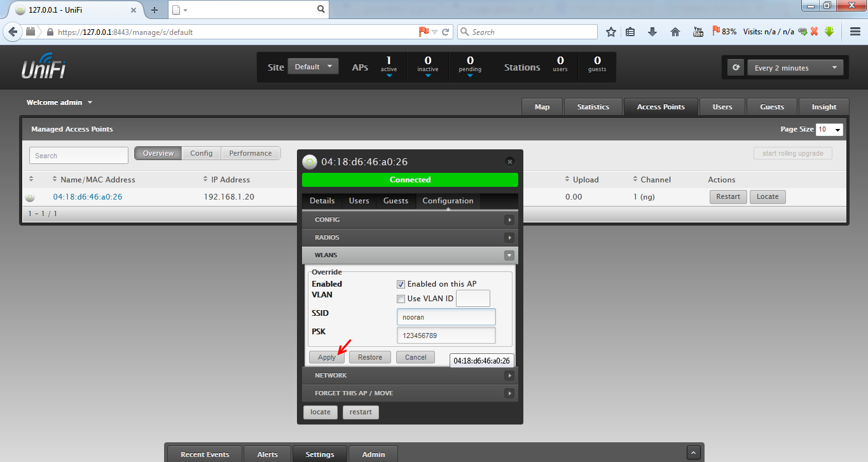Open the Alerts bottom tab
Viewport: 868px width, 462px height.
coord(268,454)
